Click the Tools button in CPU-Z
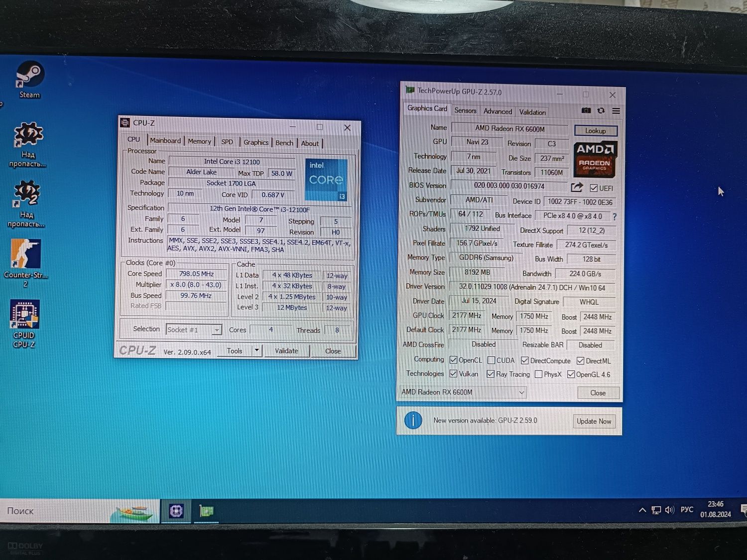Viewport: 747px width, 560px height. coord(235,351)
